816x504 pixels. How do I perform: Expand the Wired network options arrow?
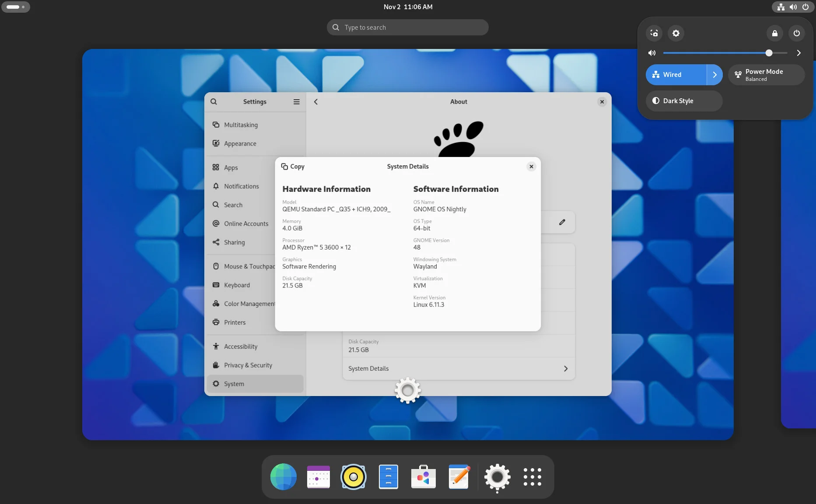point(714,75)
